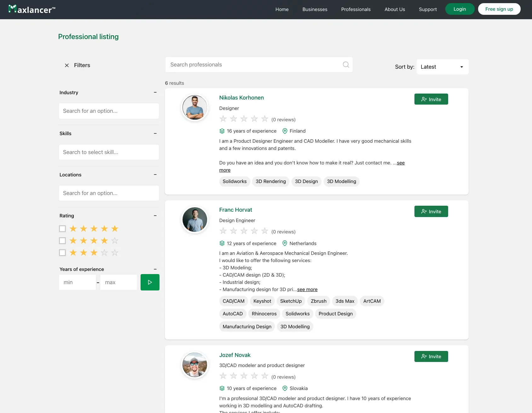Image resolution: width=532 pixels, height=413 pixels.
Task: Go to the About Us page
Action: coord(395,9)
